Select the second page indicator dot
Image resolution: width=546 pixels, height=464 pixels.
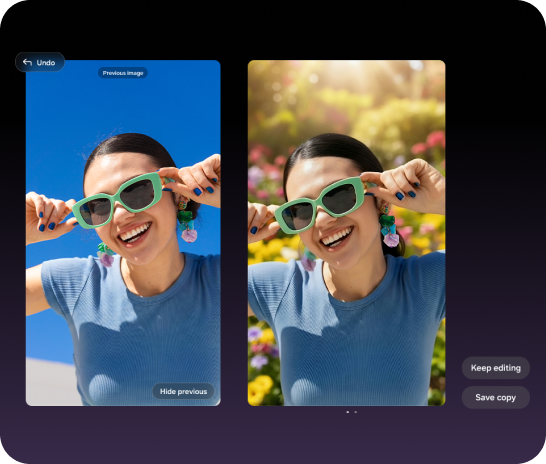tap(356, 412)
